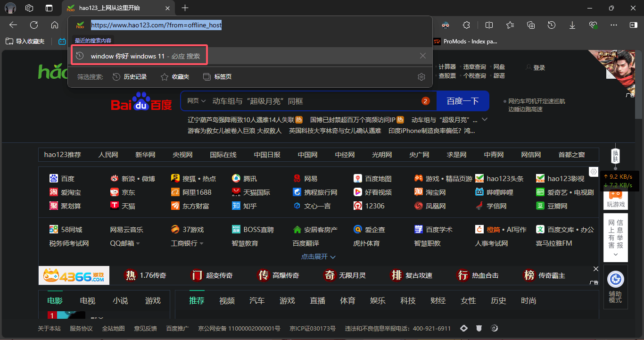
Task: Open the 百度地图 site link
Action: click(x=373, y=179)
